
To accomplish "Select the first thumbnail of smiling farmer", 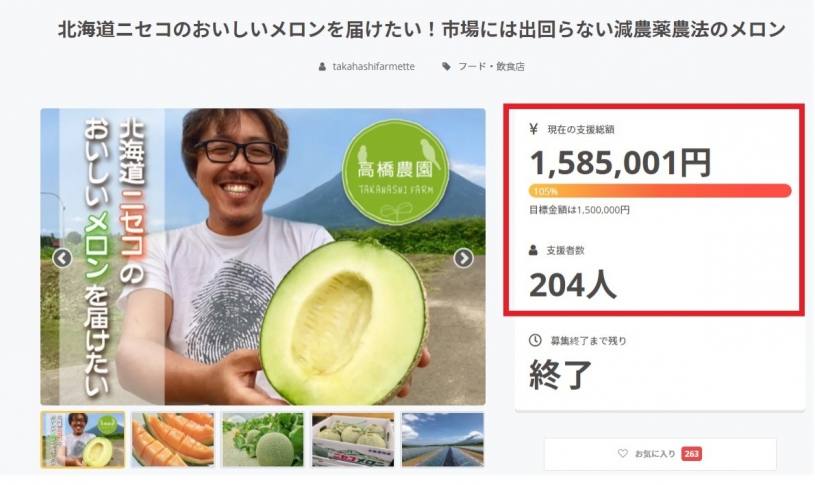I will pos(83,440).
